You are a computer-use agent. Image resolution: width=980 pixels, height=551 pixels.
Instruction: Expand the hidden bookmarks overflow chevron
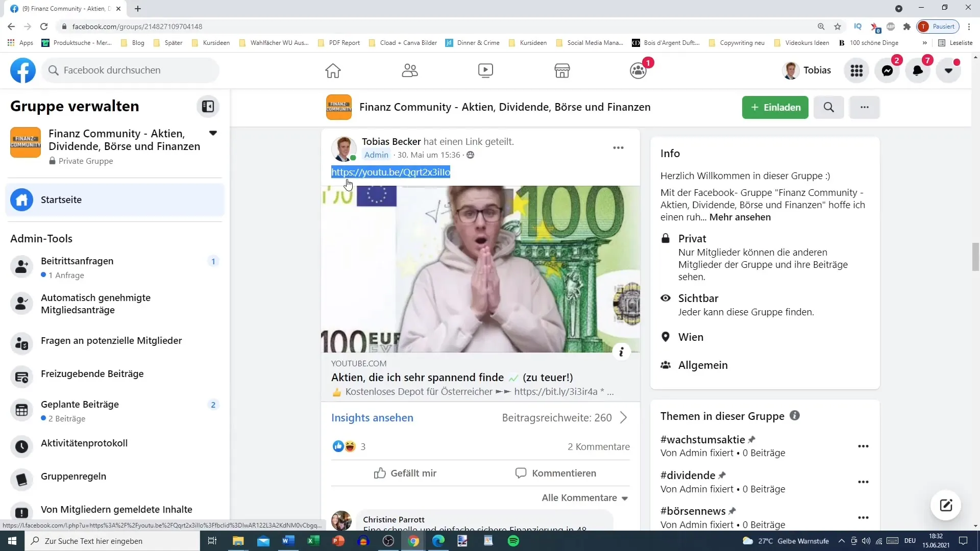coord(925,43)
